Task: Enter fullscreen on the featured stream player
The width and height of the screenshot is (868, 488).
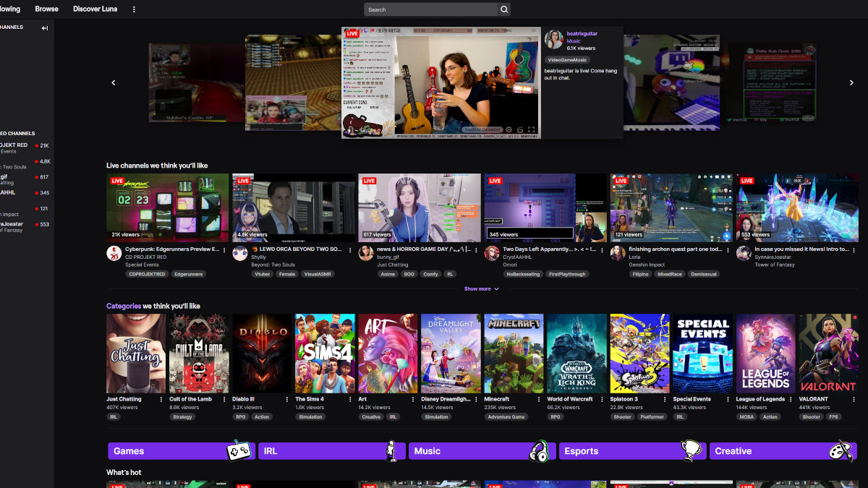Action: click(x=532, y=130)
